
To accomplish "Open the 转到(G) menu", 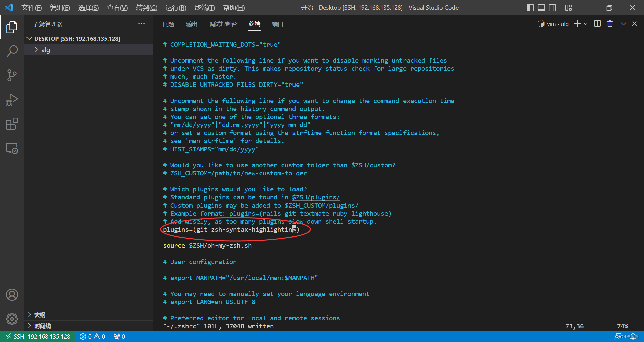I will (147, 8).
